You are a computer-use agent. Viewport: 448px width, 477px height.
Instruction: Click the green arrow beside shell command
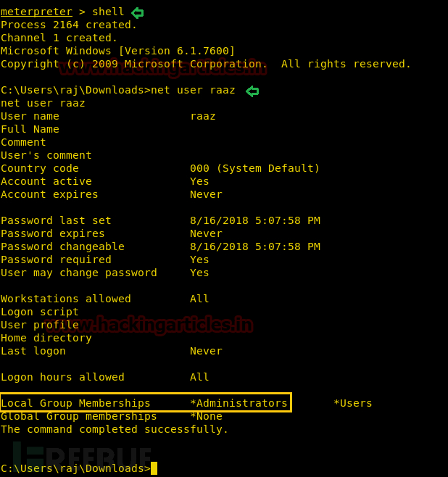[x=138, y=13]
